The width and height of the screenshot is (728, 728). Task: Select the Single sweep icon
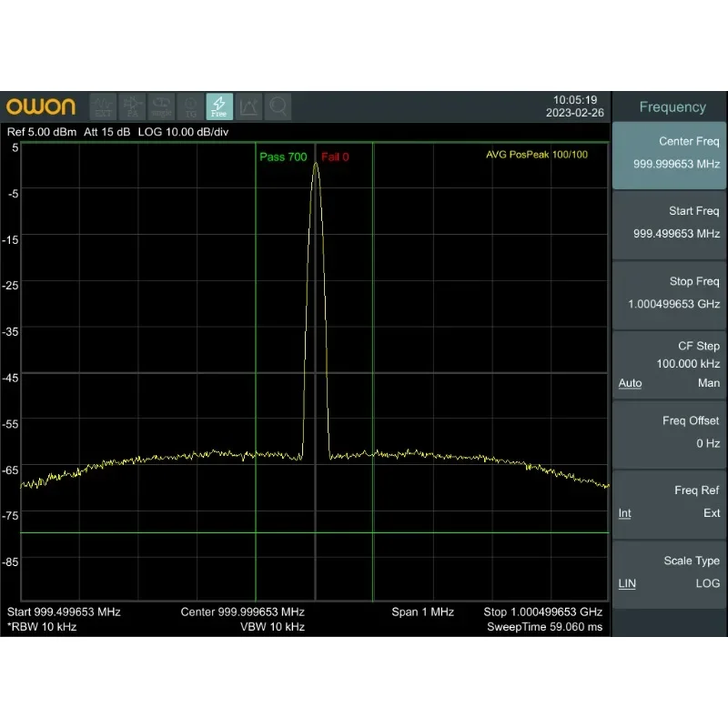pos(162,107)
